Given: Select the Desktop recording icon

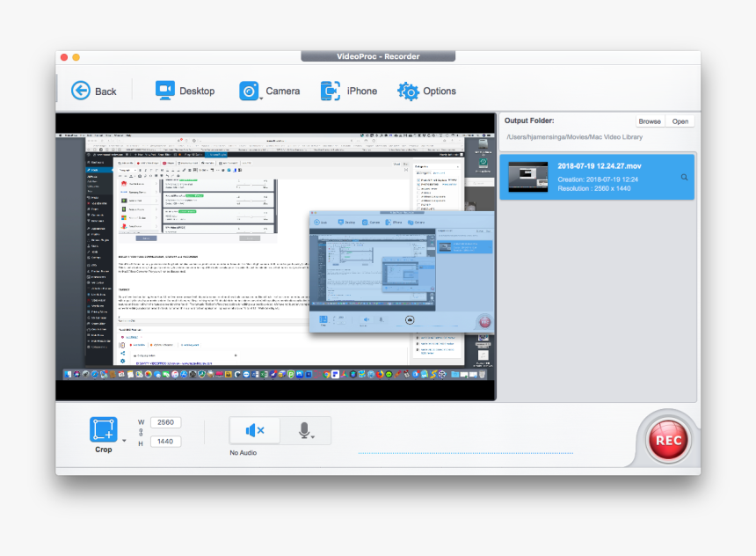Looking at the screenshot, I should coord(165,91).
